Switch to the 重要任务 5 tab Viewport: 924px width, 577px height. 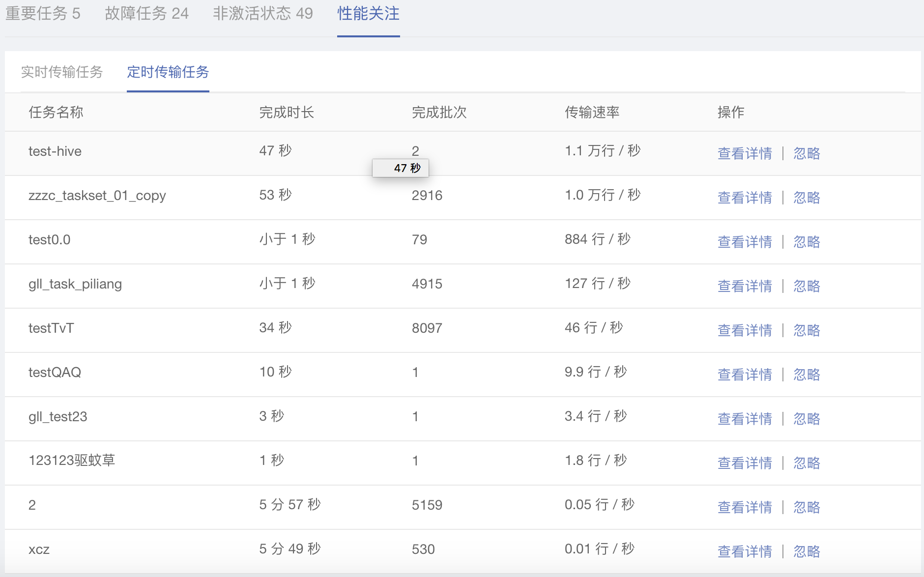pos(43,14)
